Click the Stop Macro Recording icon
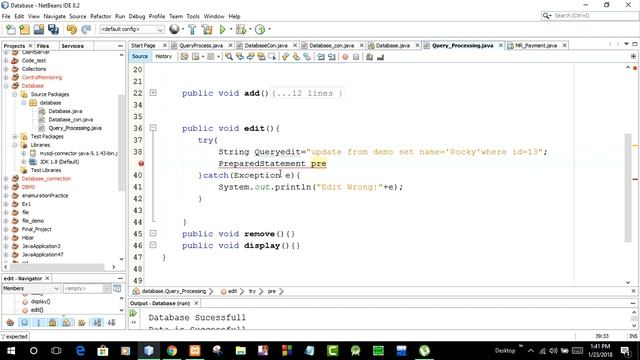 tap(356, 57)
